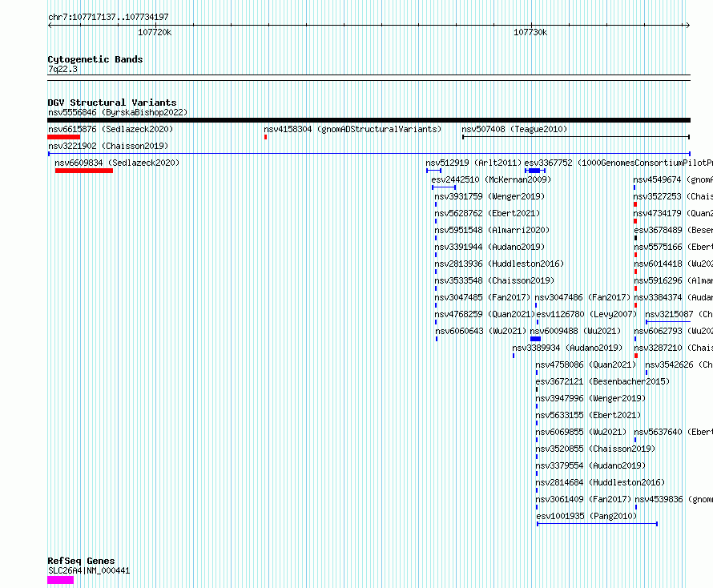Open nsv3533548 (Chaisson2019) variant

[x=494, y=280]
